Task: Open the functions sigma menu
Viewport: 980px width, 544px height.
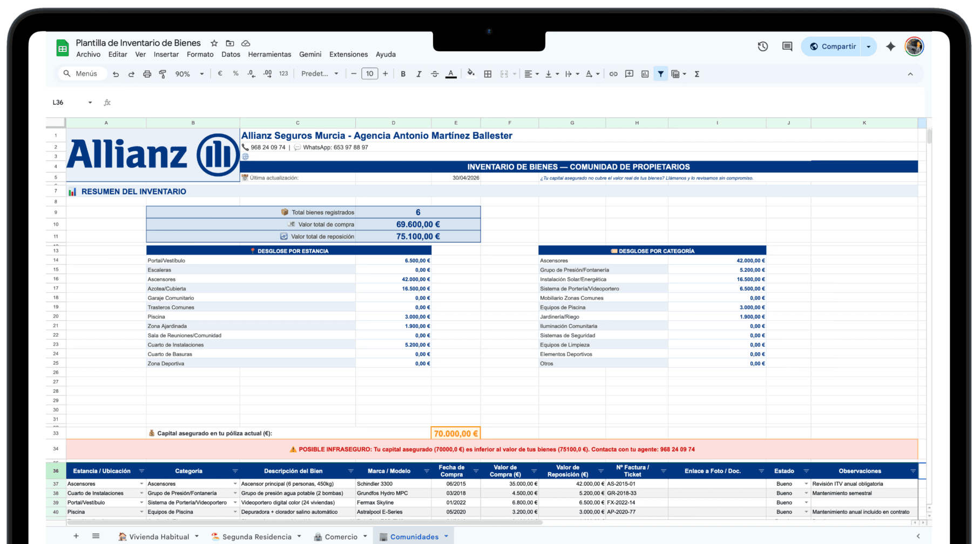Action: pyautogui.click(x=697, y=74)
